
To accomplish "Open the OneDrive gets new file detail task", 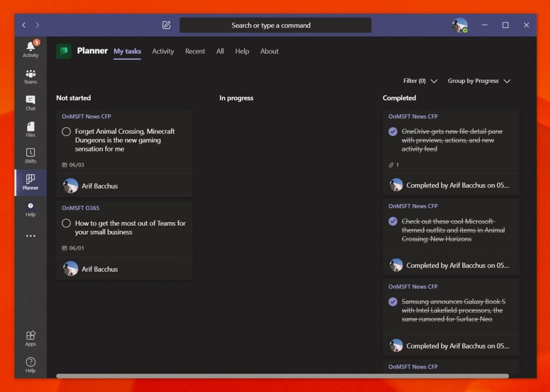I will point(452,140).
